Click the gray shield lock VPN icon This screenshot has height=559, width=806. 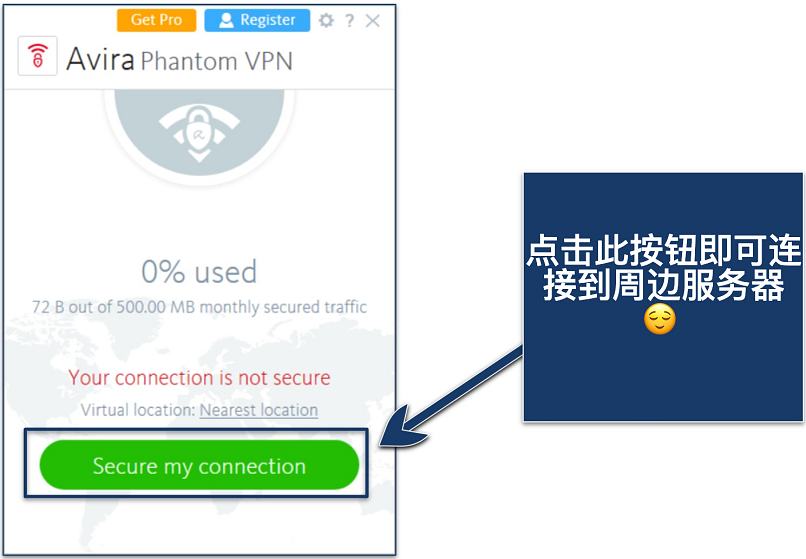[199, 133]
